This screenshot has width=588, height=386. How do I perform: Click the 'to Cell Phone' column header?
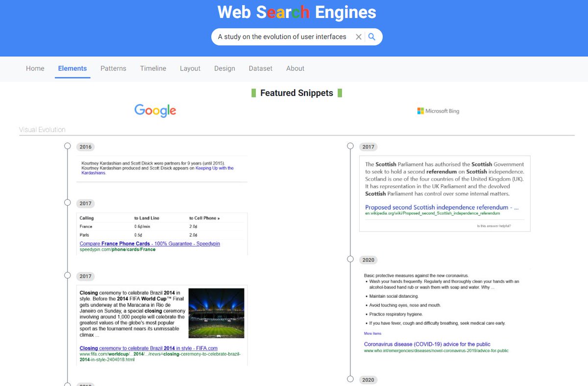204,218
